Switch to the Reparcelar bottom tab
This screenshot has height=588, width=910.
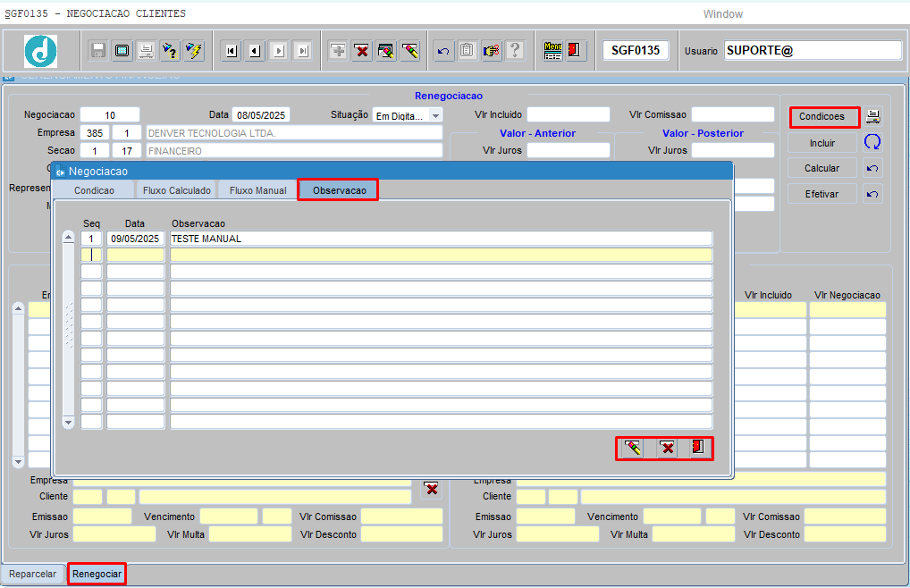coord(32,574)
